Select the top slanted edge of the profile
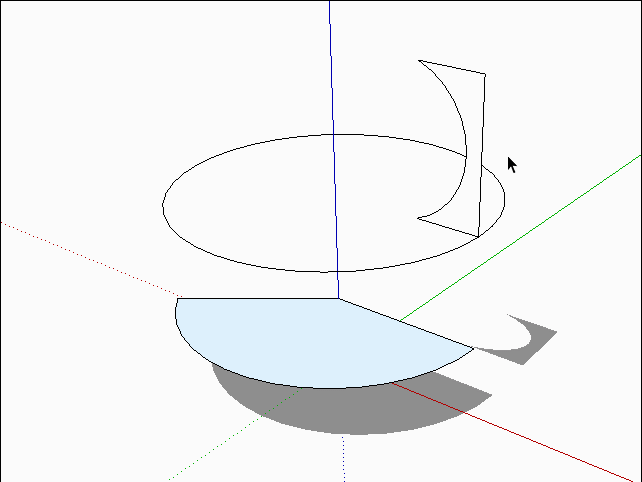The width and height of the screenshot is (642, 482). point(452,67)
